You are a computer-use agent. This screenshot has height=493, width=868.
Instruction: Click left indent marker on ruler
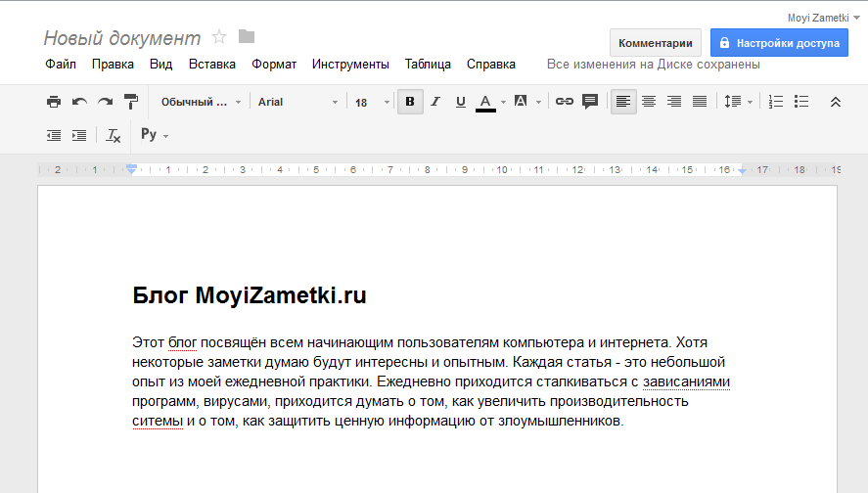click(131, 169)
